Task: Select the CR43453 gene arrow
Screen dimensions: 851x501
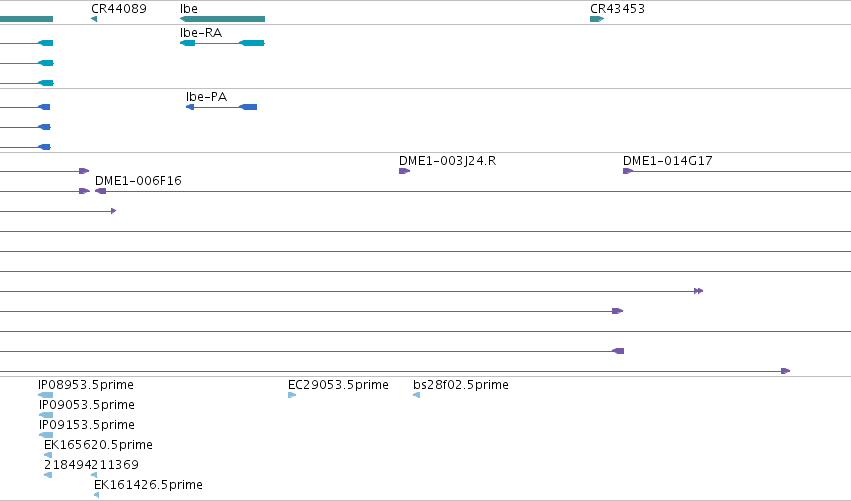Action: (x=597, y=19)
